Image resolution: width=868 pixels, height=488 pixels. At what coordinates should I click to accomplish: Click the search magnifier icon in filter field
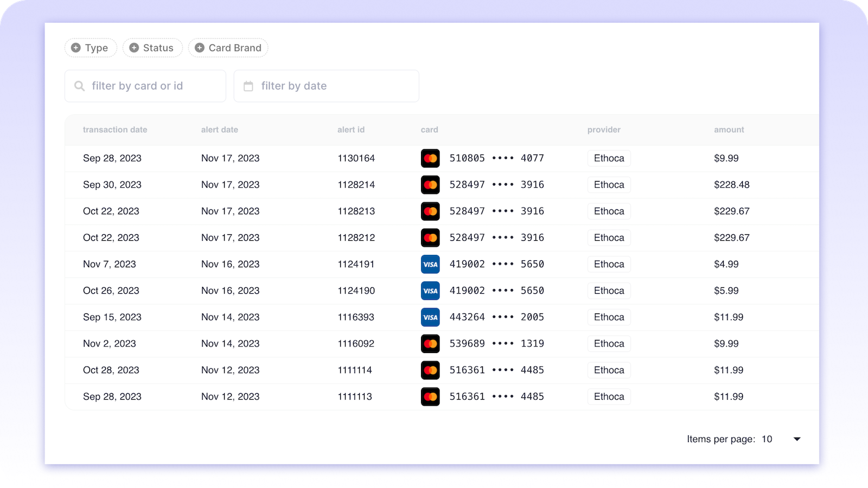tap(79, 86)
